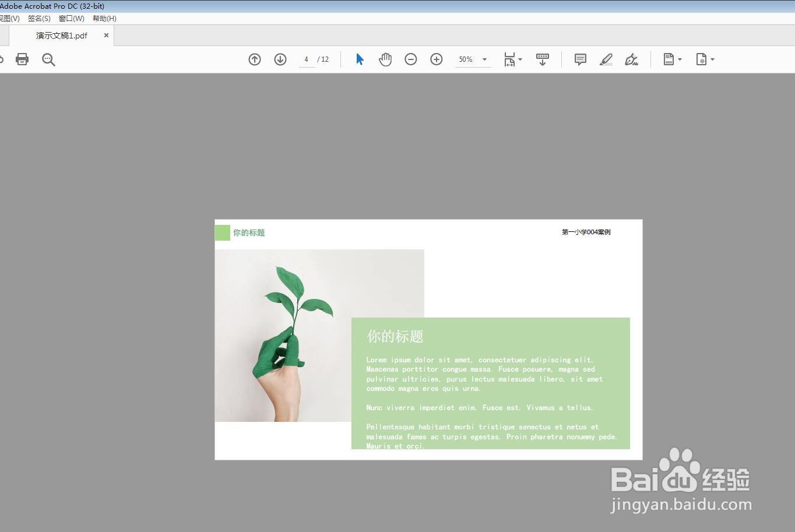Open the Find text magnifier tool
This screenshot has height=532, width=795.
click(48, 59)
